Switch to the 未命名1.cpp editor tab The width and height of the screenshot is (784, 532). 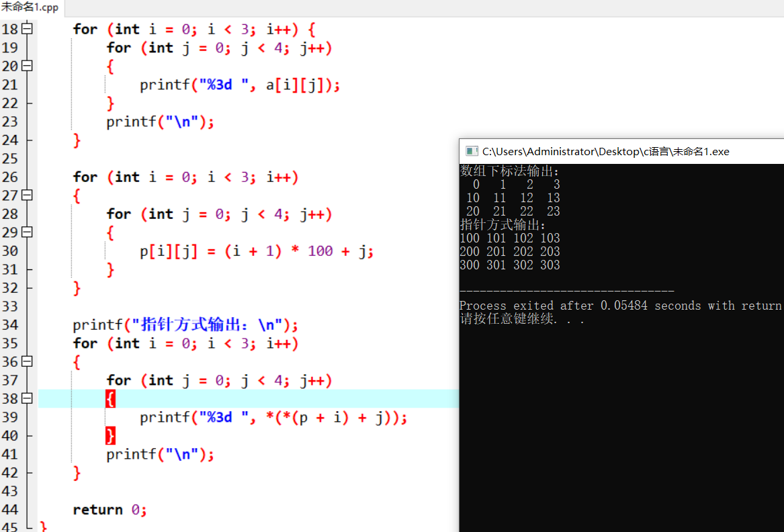[30, 7]
